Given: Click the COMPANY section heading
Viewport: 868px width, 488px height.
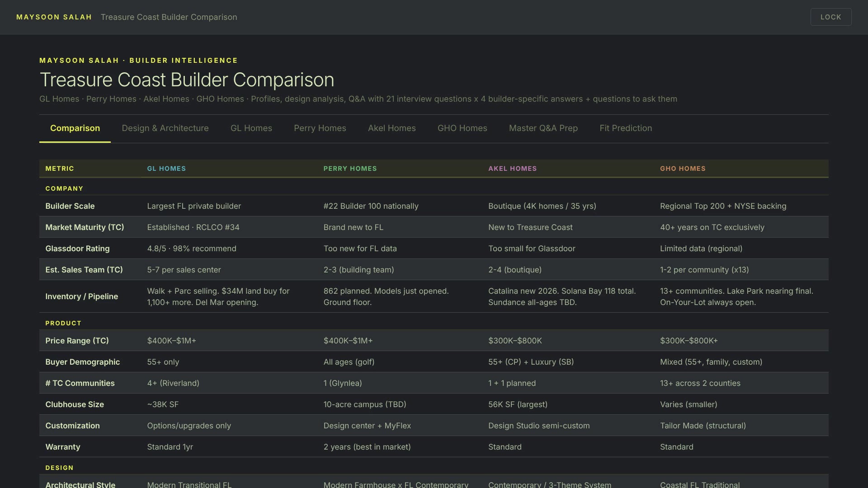Looking at the screenshot, I should [x=64, y=188].
